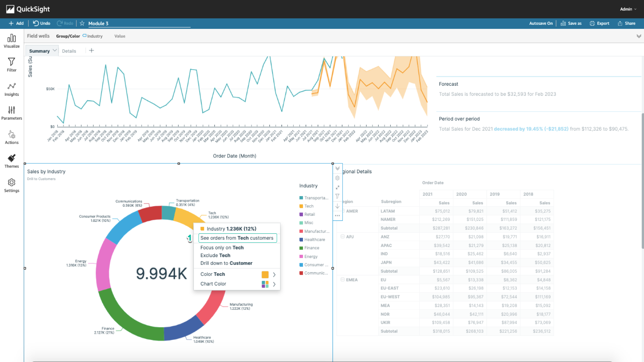Open the Color Tech submenu arrow
Screen dimensions: 644x362
274,275
